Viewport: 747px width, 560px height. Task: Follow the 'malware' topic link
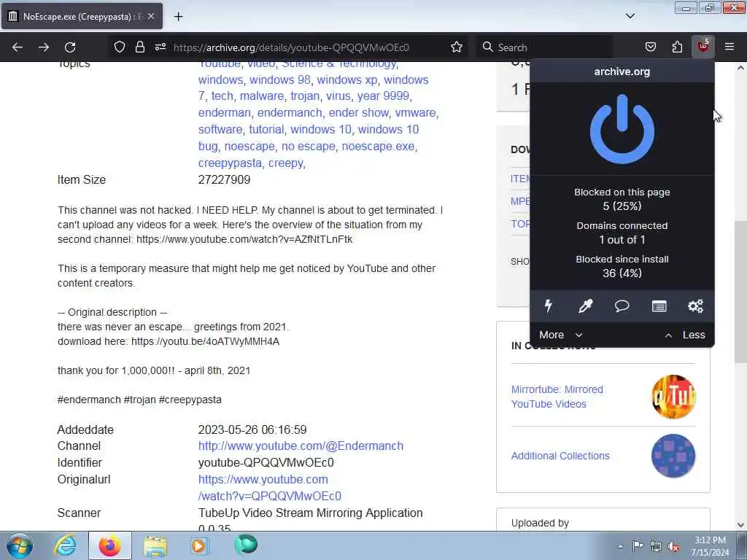pos(262,96)
